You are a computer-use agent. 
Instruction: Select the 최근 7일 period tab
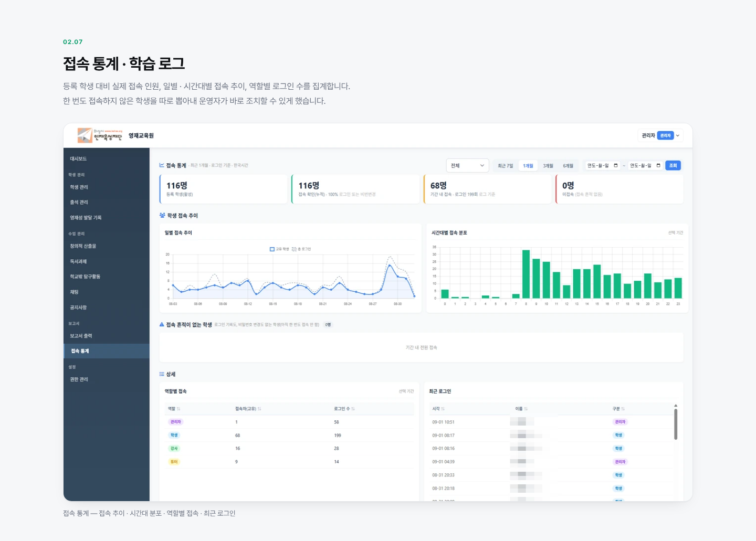point(505,166)
